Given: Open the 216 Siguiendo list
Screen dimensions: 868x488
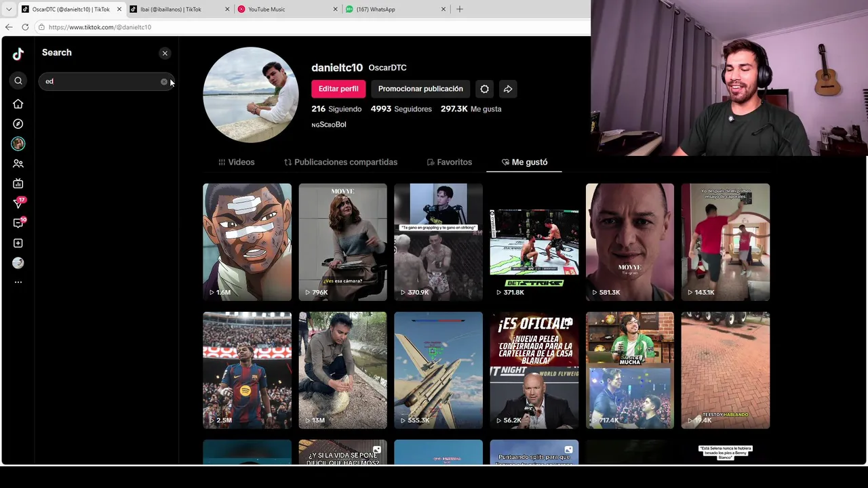Looking at the screenshot, I should [x=336, y=109].
